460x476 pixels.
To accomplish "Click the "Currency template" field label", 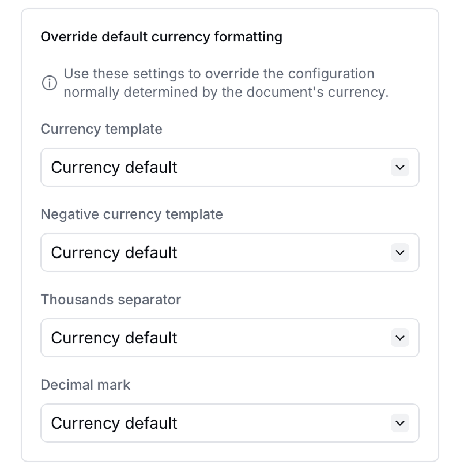I will pyautogui.click(x=101, y=129).
